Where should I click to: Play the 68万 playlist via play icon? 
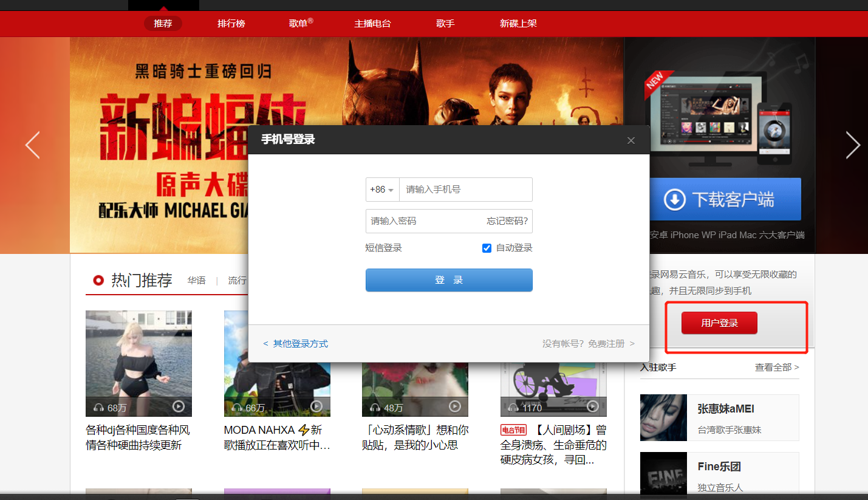[178, 406]
